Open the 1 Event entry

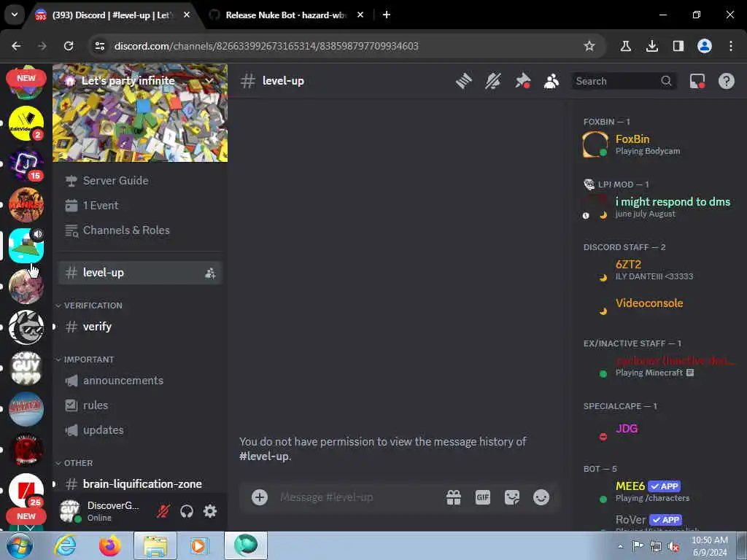pos(139,205)
